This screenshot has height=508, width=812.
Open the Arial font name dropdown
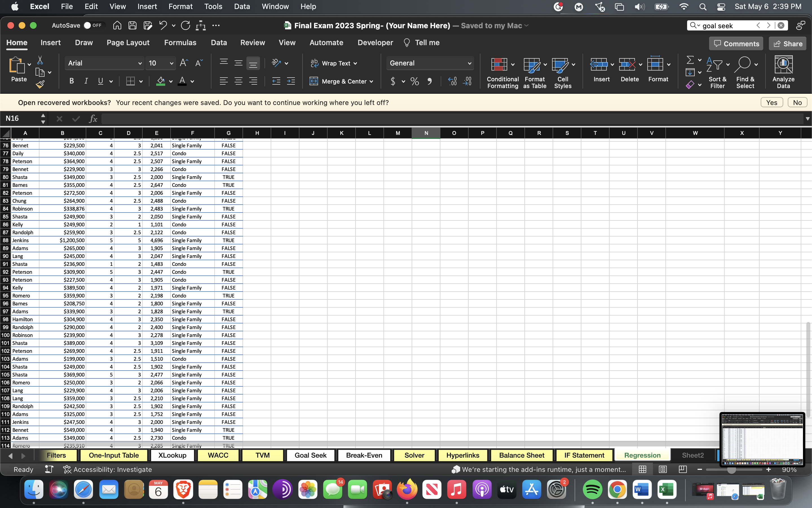click(x=140, y=63)
